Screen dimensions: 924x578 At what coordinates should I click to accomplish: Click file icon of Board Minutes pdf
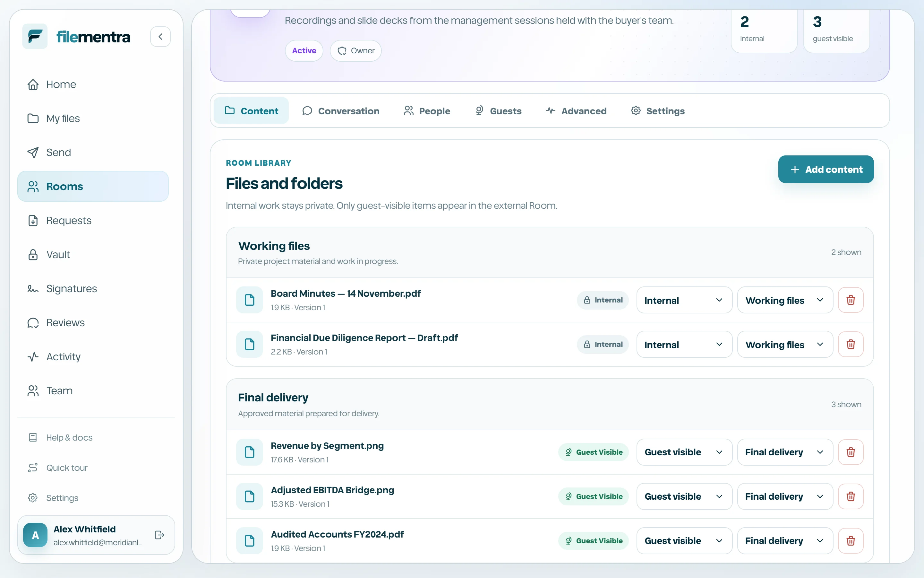(x=250, y=300)
